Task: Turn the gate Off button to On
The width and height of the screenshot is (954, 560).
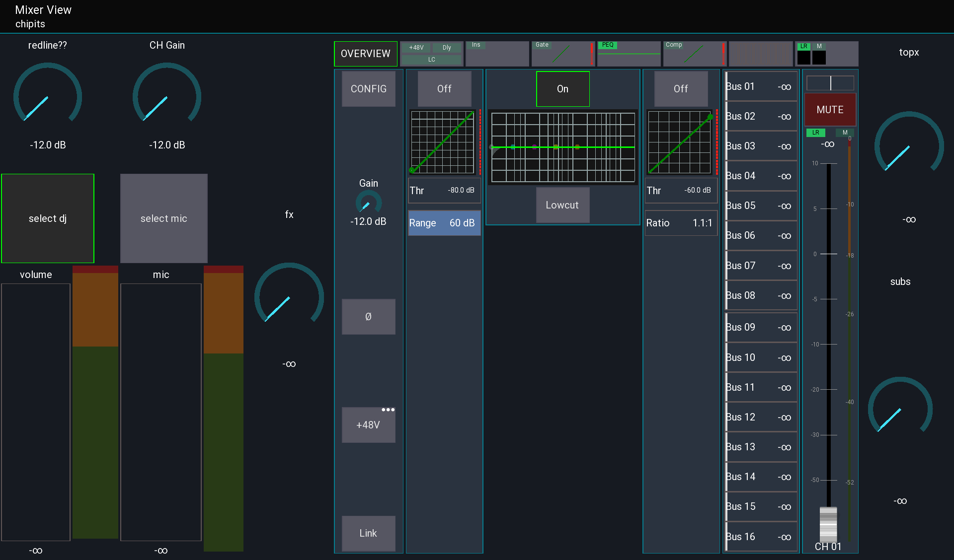Action: [444, 89]
